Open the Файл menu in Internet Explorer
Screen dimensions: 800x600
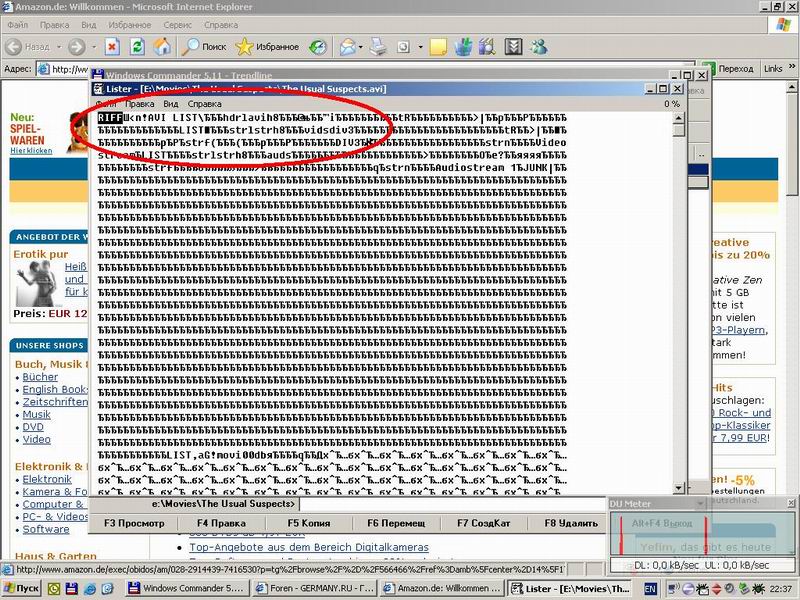pos(18,24)
